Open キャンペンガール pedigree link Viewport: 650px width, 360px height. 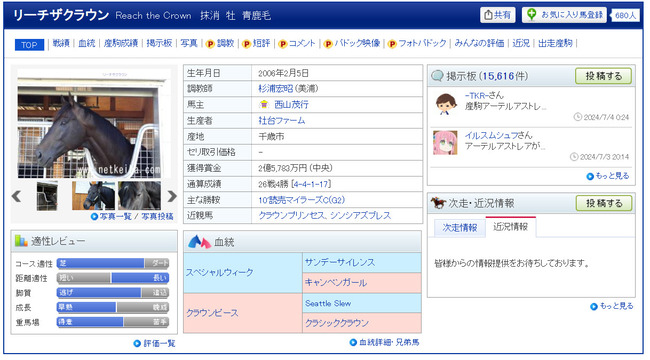click(x=336, y=283)
